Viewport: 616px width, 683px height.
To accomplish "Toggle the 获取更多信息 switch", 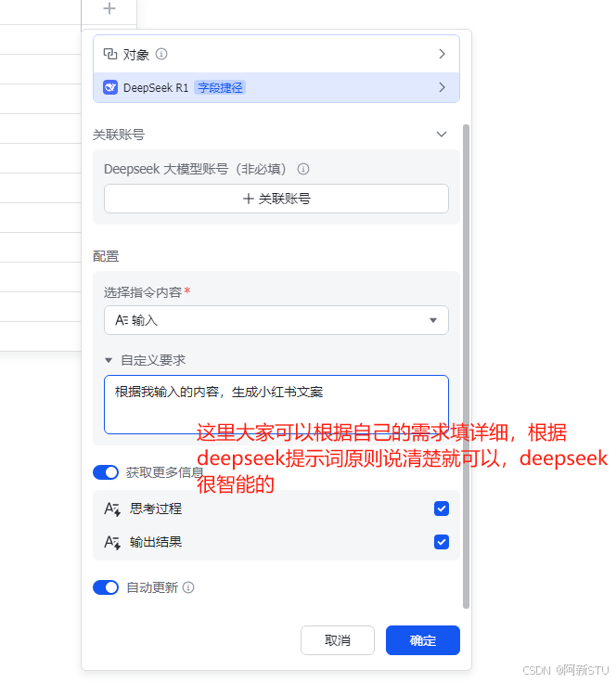I will click(x=106, y=472).
